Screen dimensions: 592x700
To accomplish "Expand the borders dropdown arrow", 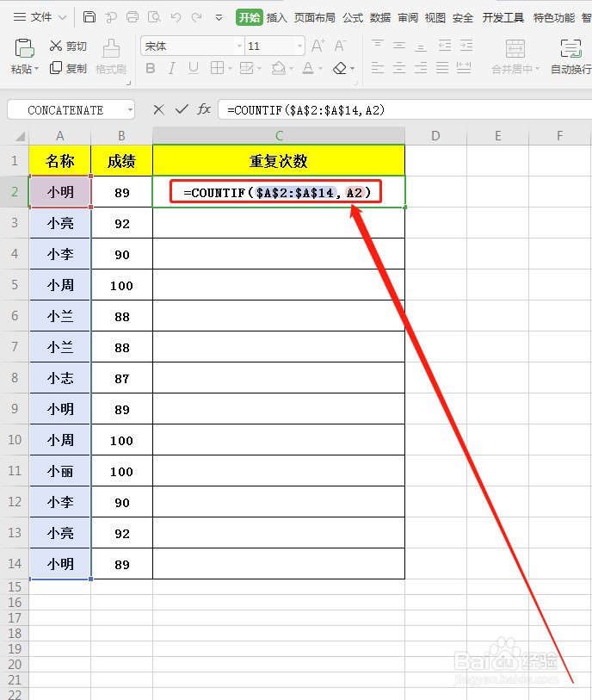I will click(230, 69).
